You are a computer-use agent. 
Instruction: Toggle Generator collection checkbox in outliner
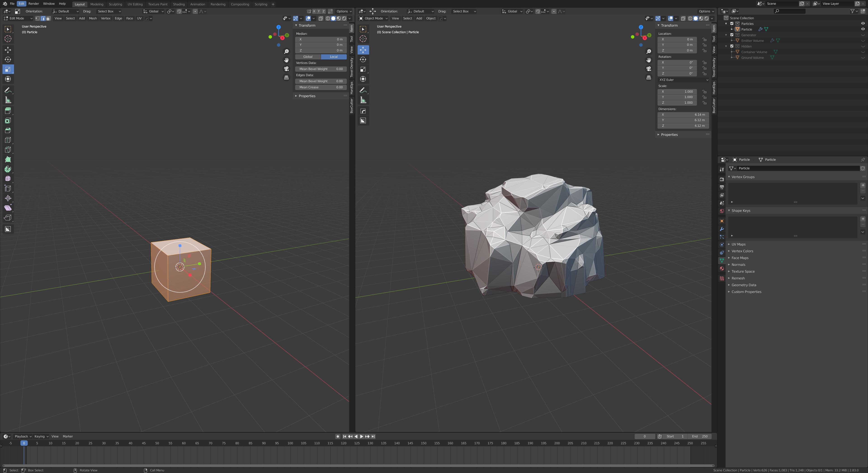click(731, 35)
